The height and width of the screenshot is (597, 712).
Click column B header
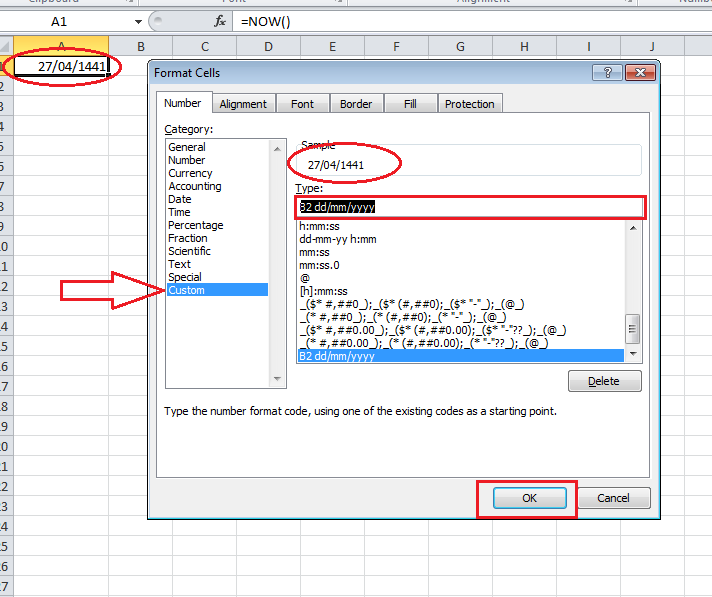(x=141, y=46)
